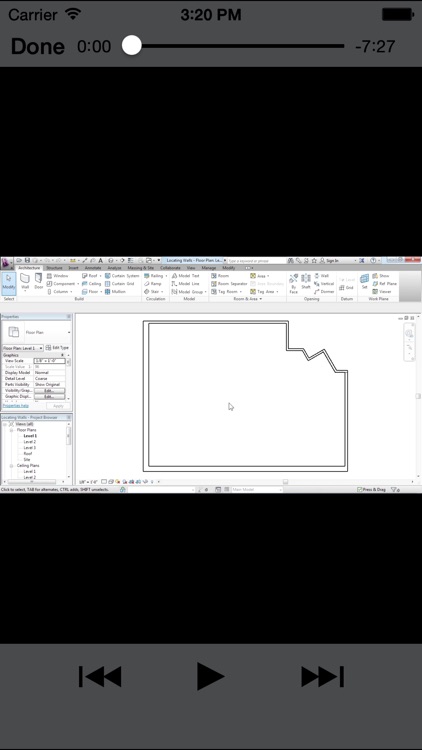422x750 pixels.
Task: Click the Set work plane icon
Action: pyautogui.click(x=365, y=282)
